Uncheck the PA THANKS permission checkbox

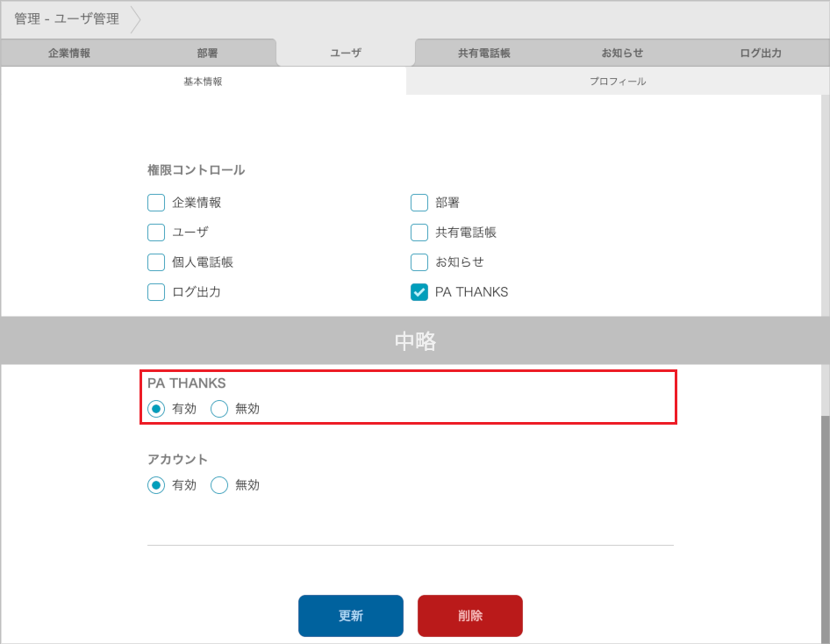419,292
